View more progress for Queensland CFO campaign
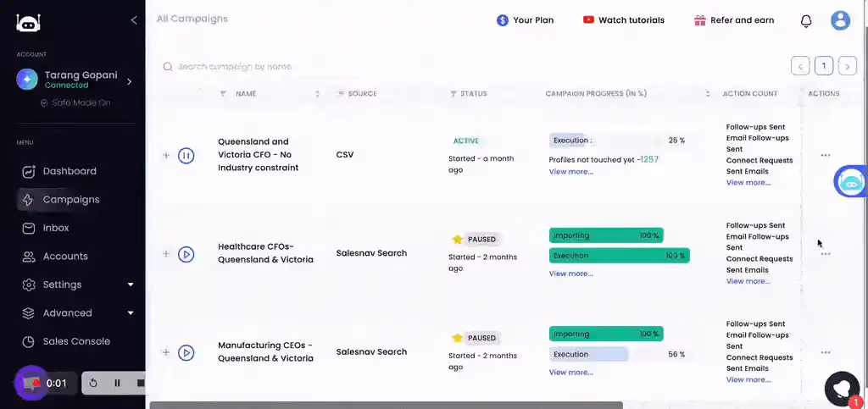 click(570, 172)
